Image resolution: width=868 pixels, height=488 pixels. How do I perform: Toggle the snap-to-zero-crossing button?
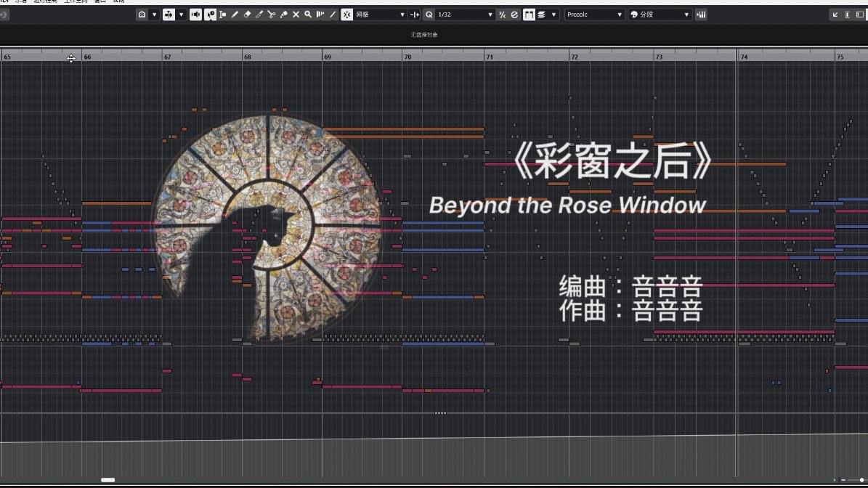(415, 15)
